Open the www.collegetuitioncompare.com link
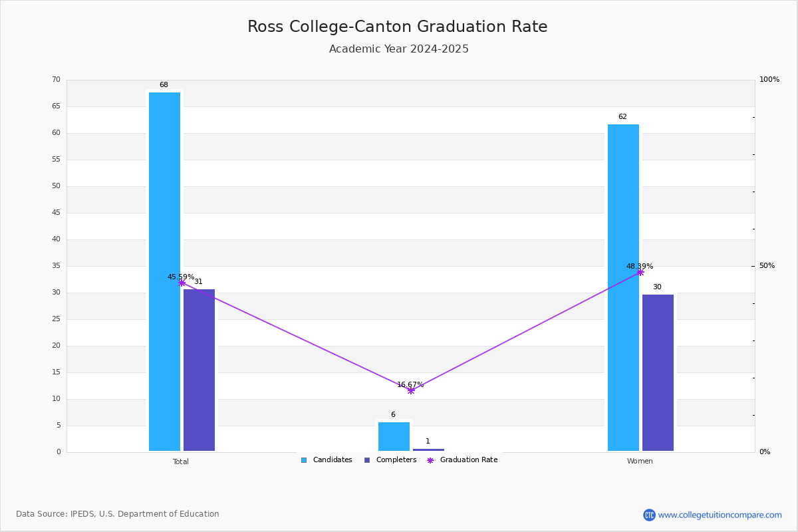 720,515
